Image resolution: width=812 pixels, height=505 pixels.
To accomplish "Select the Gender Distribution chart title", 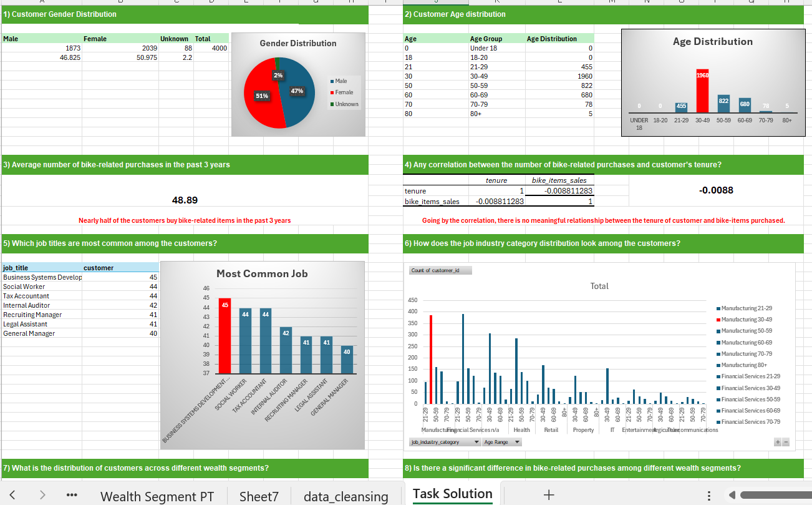I will coord(297,43).
